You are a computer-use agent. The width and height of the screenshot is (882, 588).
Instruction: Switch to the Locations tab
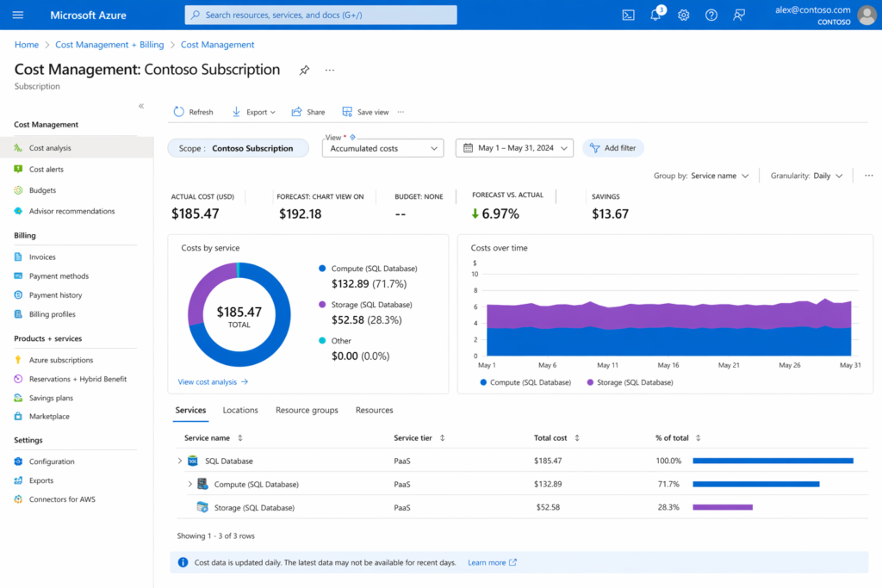[x=239, y=410]
